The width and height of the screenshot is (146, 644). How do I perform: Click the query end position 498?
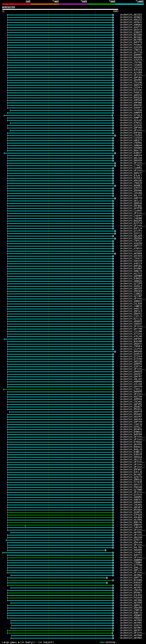click(x=115, y=11)
